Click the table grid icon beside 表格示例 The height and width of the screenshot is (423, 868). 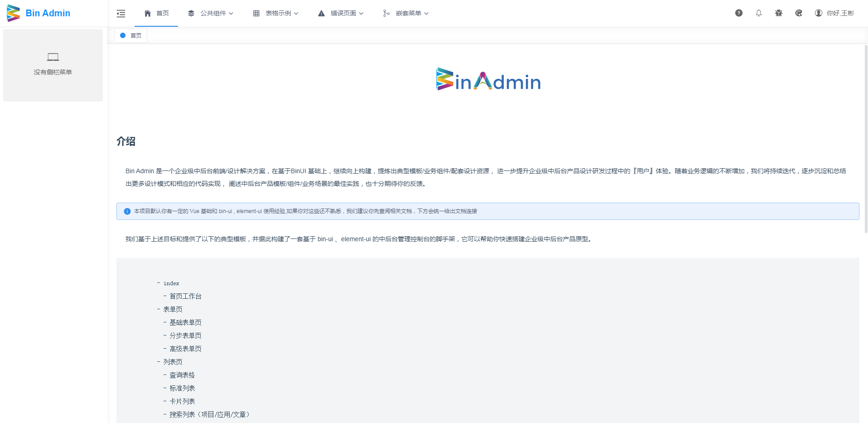[256, 13]
